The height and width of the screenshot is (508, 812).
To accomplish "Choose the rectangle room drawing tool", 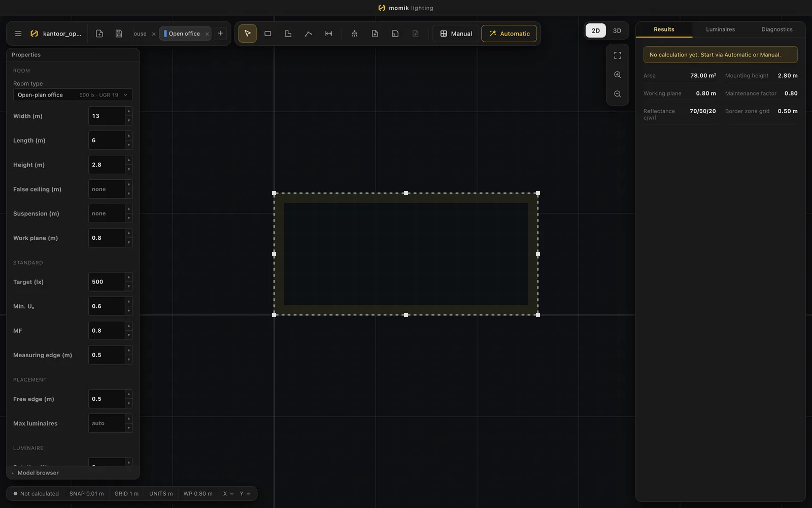I will coord(268,34).
